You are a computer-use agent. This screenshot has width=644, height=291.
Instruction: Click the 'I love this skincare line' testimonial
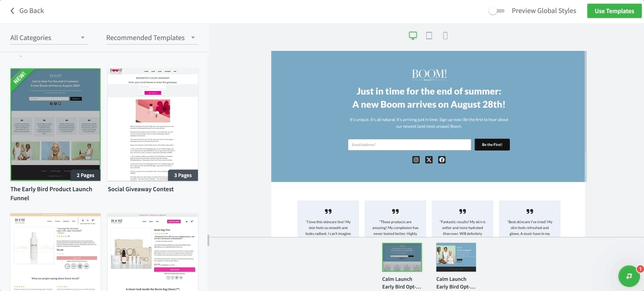328,219
